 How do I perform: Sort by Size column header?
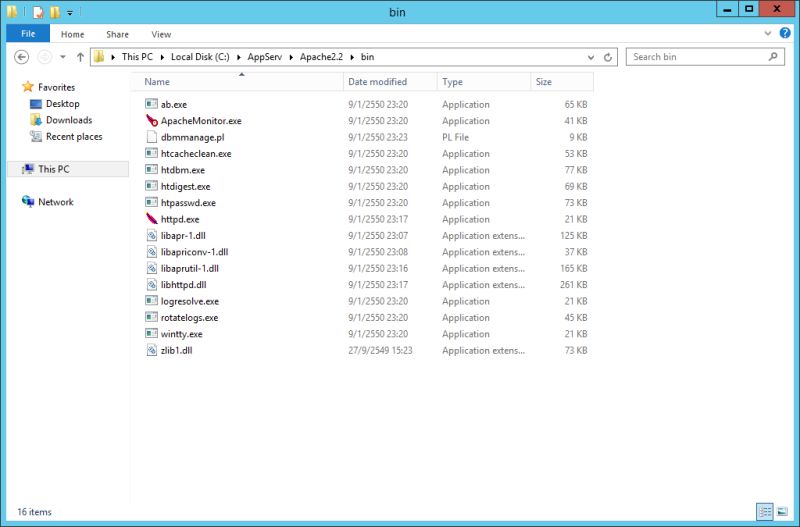[562, 82]
